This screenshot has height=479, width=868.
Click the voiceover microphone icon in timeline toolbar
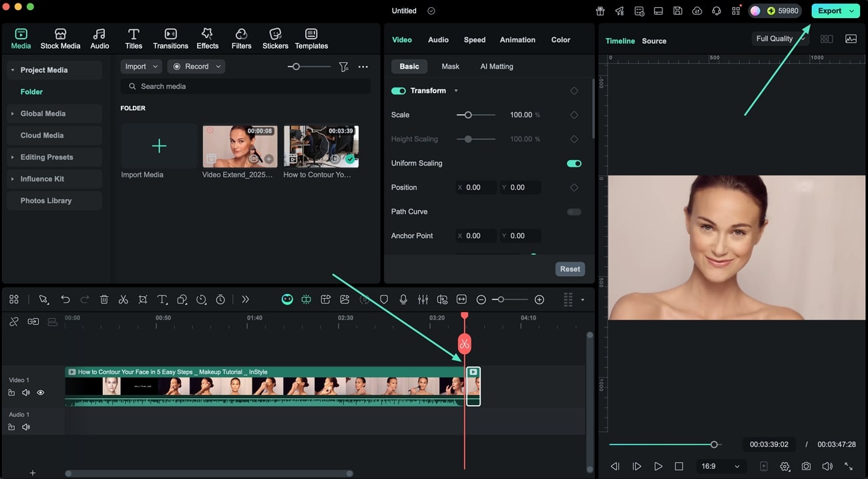pyautogui.click(x=403, y=300)
